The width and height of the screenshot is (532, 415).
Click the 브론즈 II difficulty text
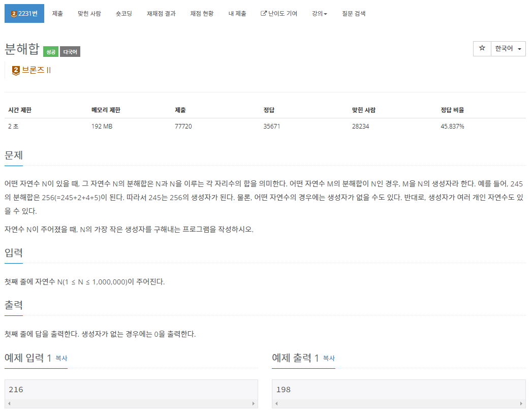point(36,70)
